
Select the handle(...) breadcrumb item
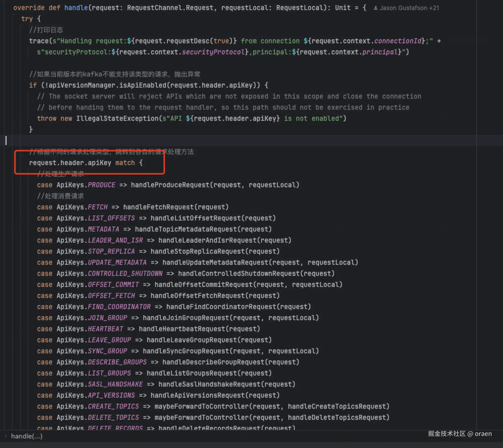pyautogui.click(x=27, y=436)
